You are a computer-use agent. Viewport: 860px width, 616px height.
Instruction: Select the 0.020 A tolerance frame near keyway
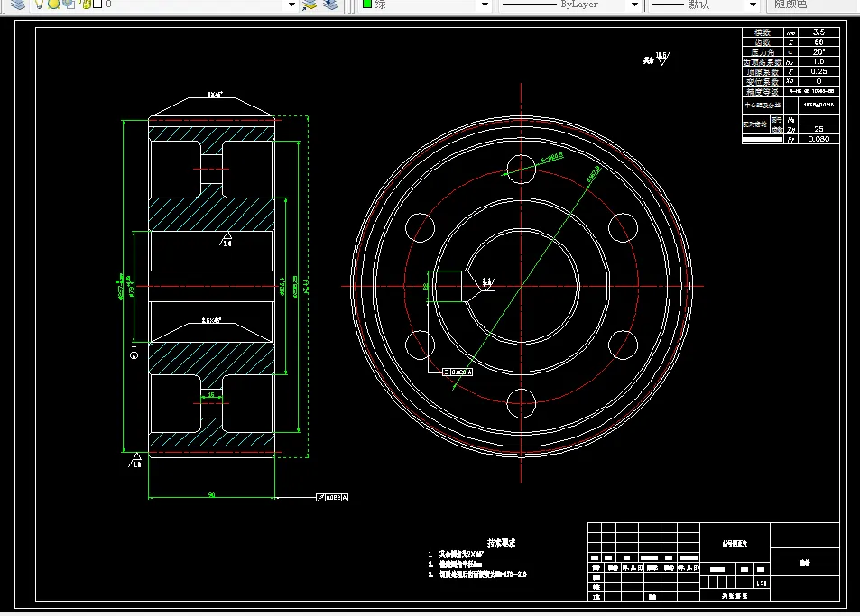click(458, 372)
